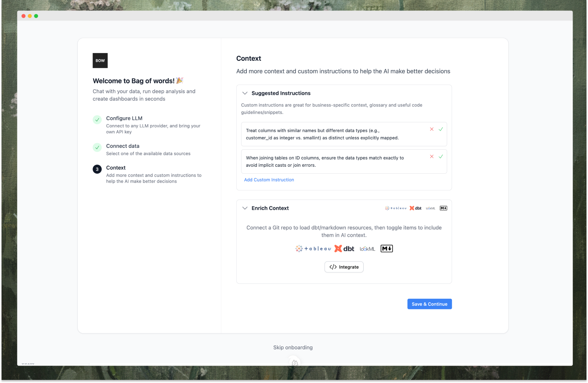Go to the Connect data step
Viewport: 588px width, 383px height.
[123, 146]
